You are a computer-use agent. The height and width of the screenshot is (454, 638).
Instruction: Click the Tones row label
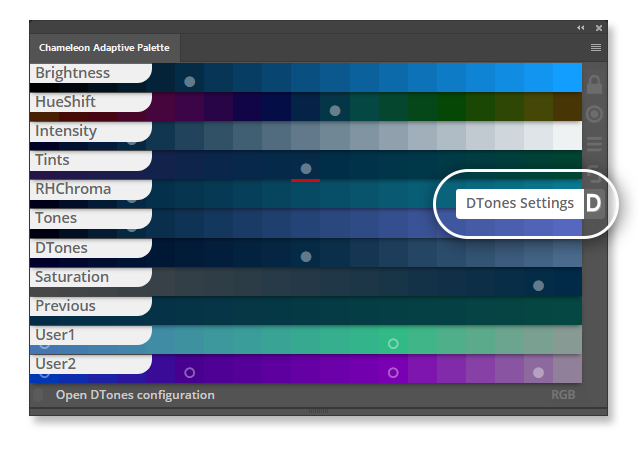click(91, 218)
